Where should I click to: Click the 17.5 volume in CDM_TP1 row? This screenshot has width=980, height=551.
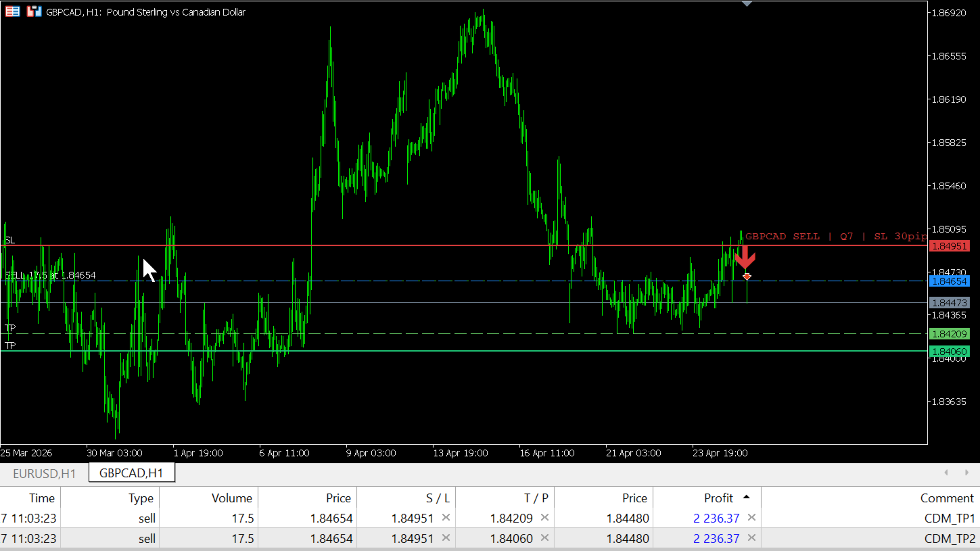pyautogui.click(x=243, y=519)
